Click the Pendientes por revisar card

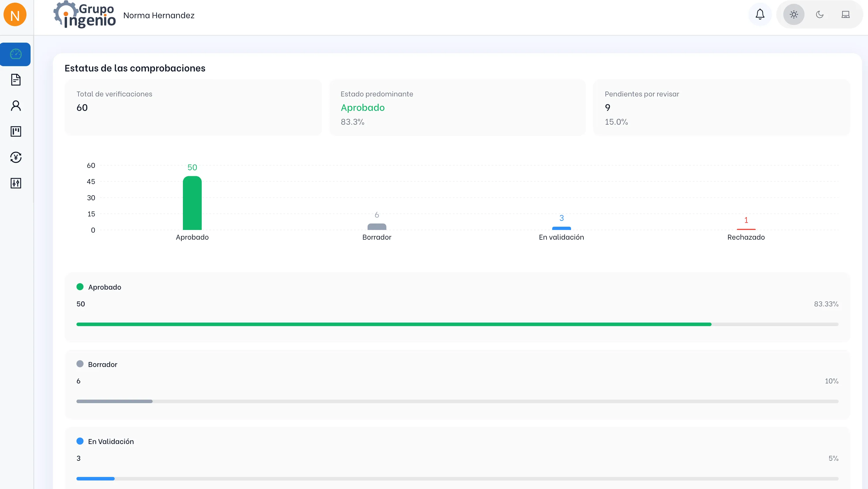[722, 107]
